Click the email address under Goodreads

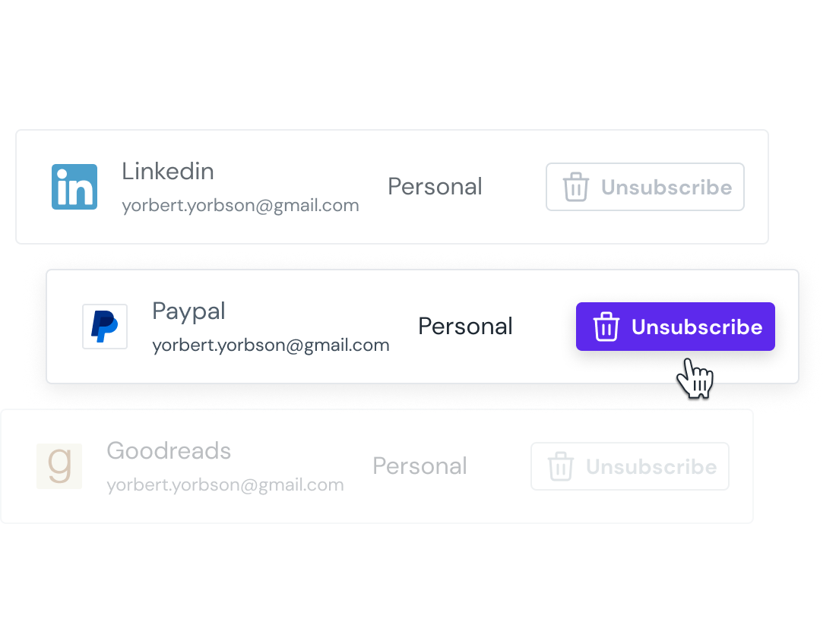[x=225, y=485]
